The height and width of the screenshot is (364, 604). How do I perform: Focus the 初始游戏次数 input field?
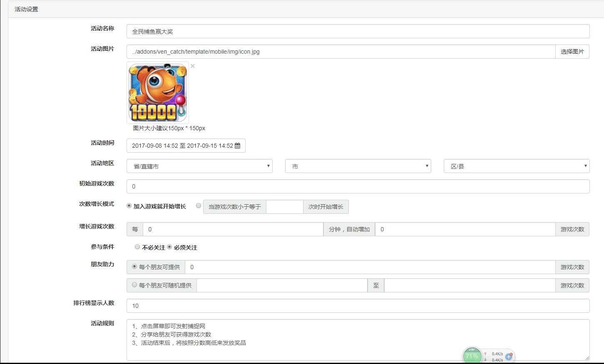click(358, 187)
